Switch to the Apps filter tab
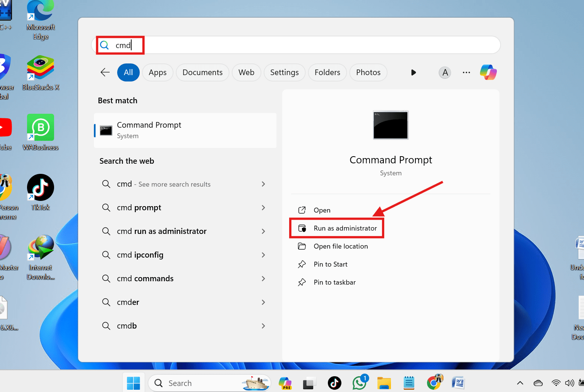584x392 pixels. point(157,72)
